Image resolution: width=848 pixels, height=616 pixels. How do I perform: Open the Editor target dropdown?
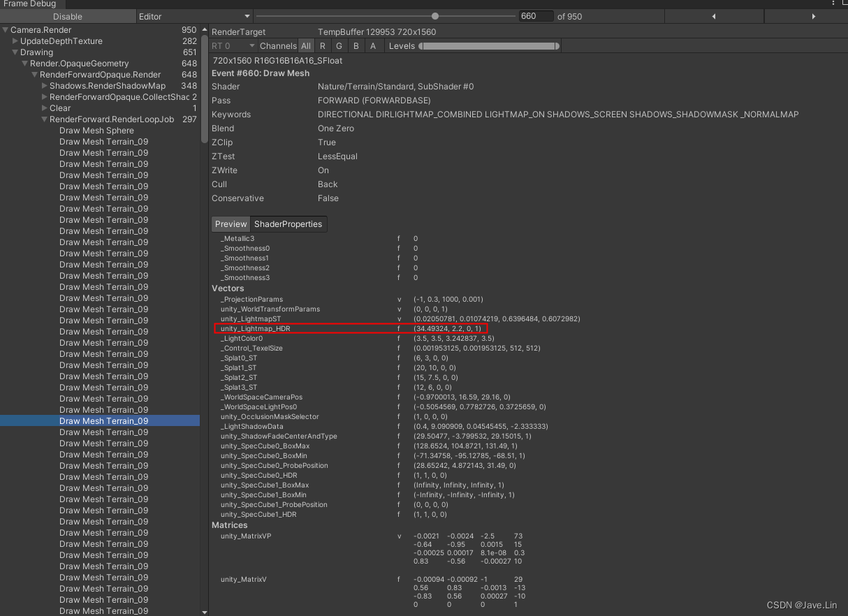(194, 16)
